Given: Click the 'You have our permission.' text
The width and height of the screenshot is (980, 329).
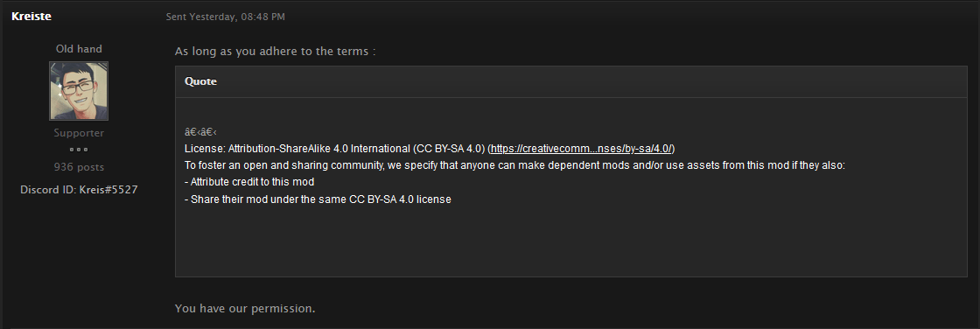Looking at the screenshot, I should tap(245, 308).
